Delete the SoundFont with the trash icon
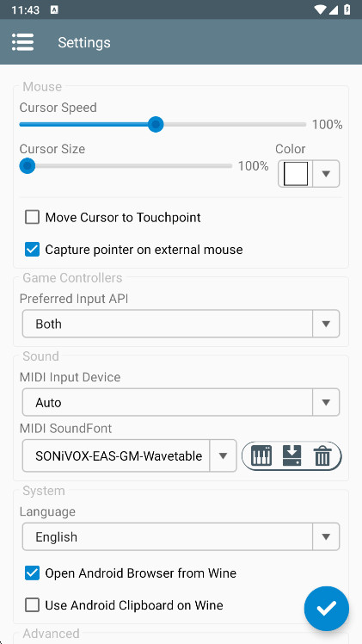362x644 pixels. coord(322,456)
